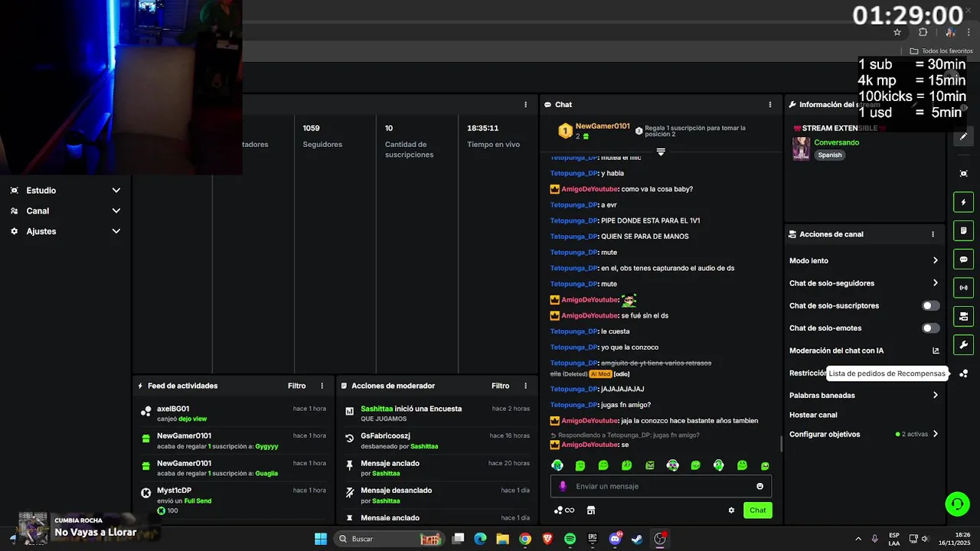Open Discord from the taskbar
This screenshot has width=980, height=551.
click(x=615, y=539)
